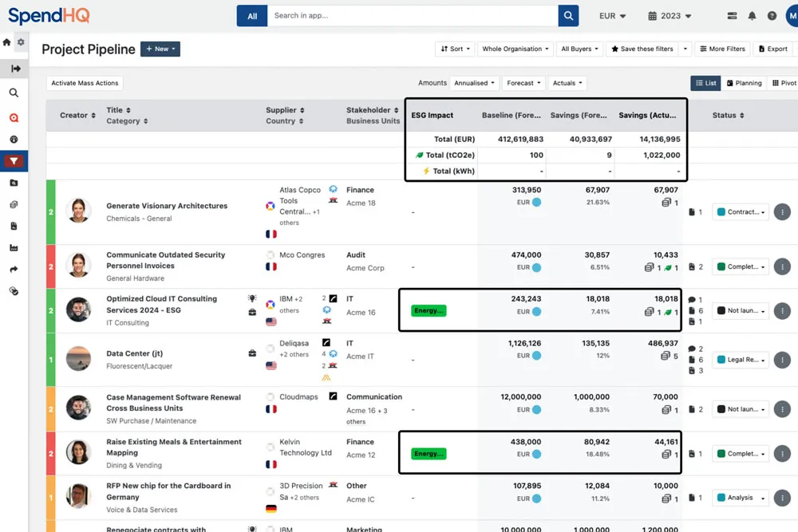Expand the EUR currency dropdown
This screenshot has height=532, width=798.
coord(612,16)
